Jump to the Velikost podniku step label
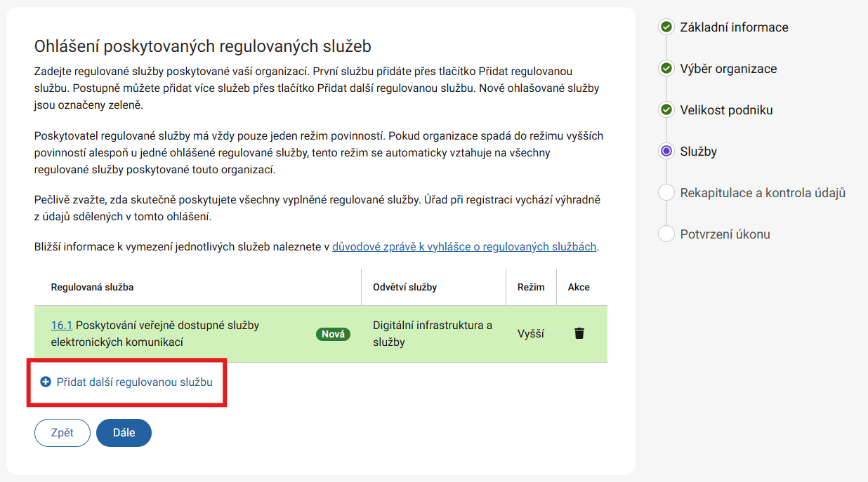The image size is (868, 482). click(726, 110)
